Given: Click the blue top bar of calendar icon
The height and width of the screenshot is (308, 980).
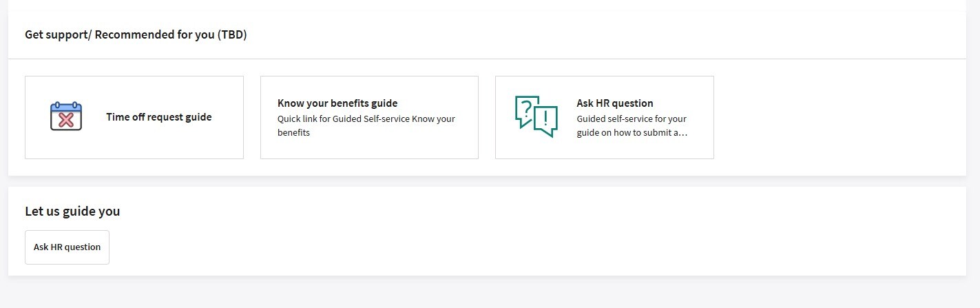Looking at the screenshot, I should 66,107.
